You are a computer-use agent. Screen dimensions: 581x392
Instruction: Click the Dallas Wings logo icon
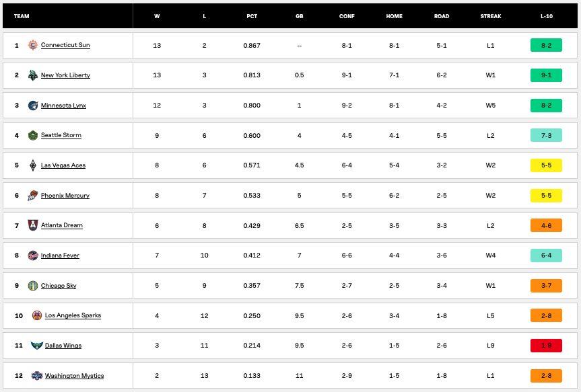click(x=36, y=346)
